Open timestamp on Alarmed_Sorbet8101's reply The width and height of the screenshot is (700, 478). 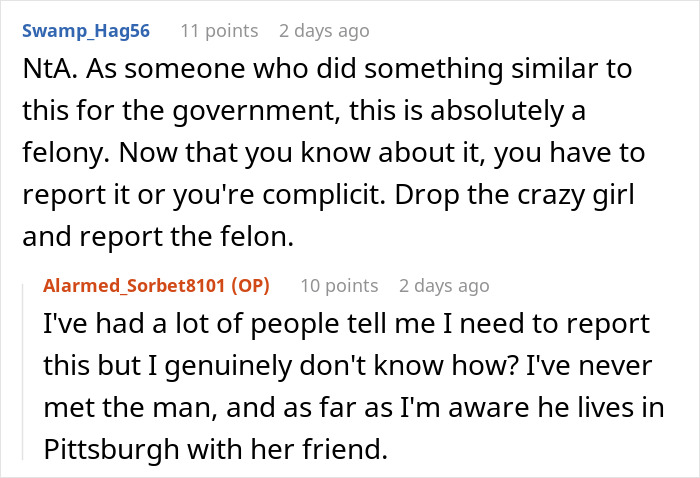[444, 285]
